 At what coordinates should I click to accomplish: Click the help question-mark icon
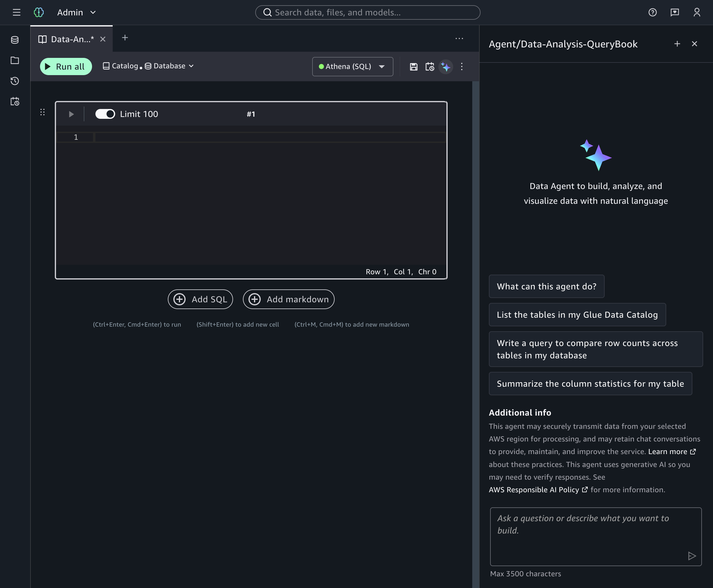652,12
